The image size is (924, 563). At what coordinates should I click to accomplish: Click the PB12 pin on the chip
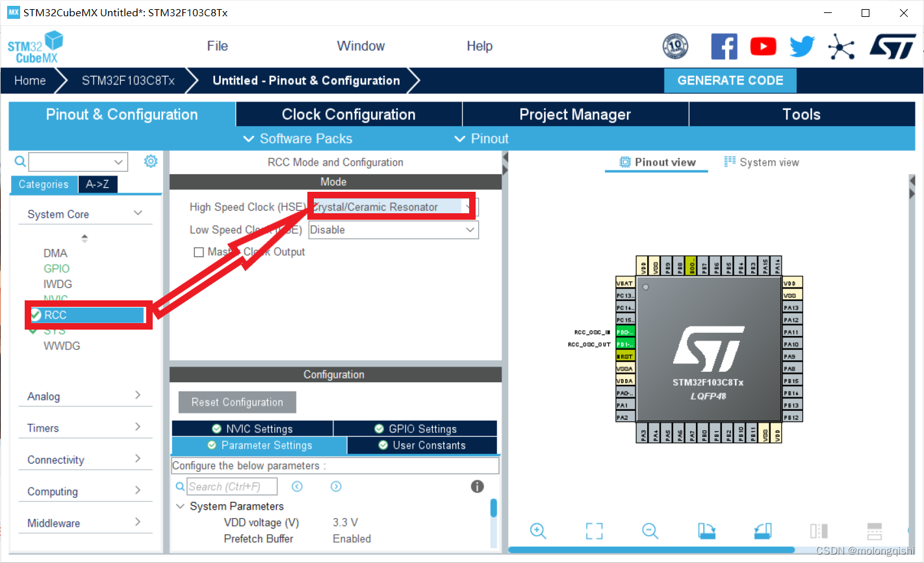[x=792, y=417]
